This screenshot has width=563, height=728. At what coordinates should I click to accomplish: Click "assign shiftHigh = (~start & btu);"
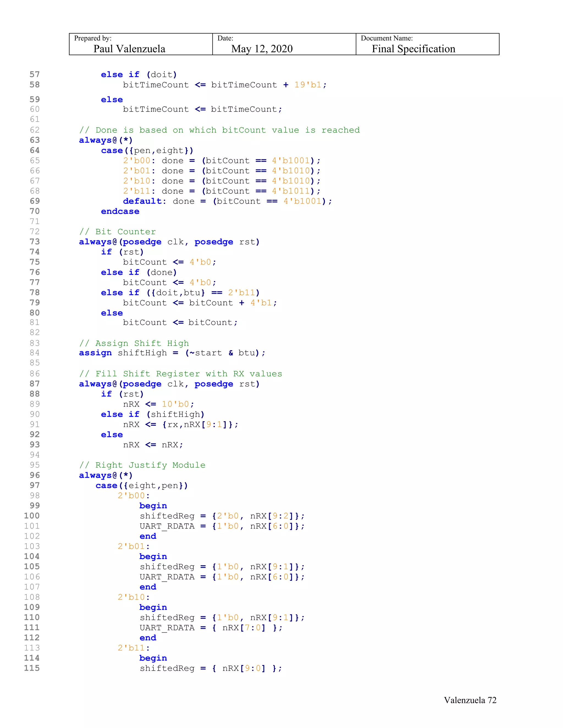pyautogui.click(x=172, y=353)
